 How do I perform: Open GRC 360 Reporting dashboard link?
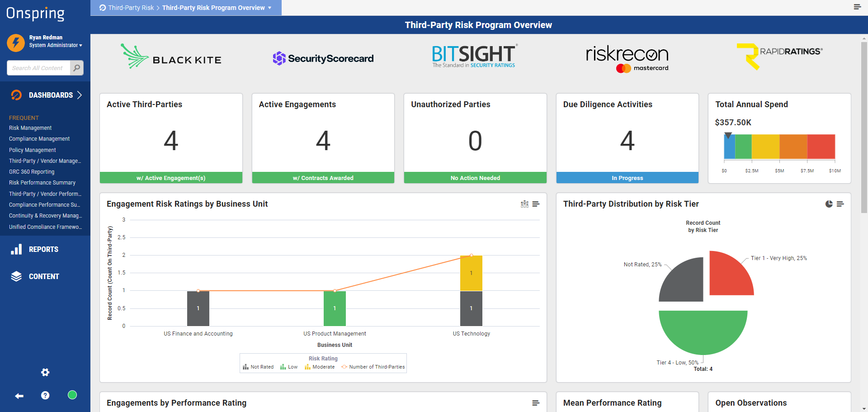(32, 172)
